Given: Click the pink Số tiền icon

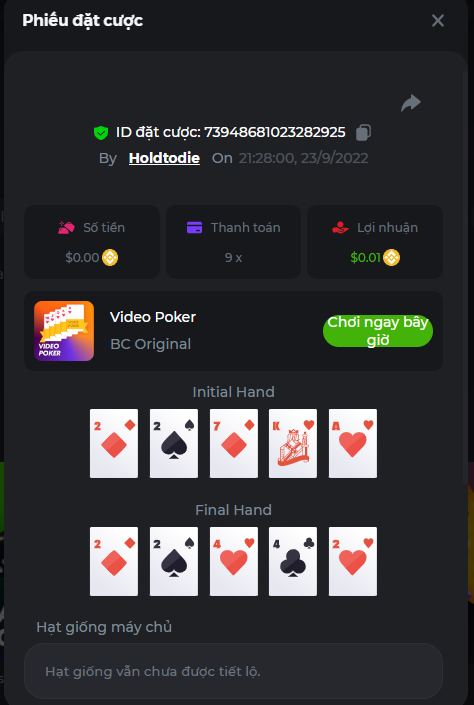Looking at the screenshot, I should 67,228.
